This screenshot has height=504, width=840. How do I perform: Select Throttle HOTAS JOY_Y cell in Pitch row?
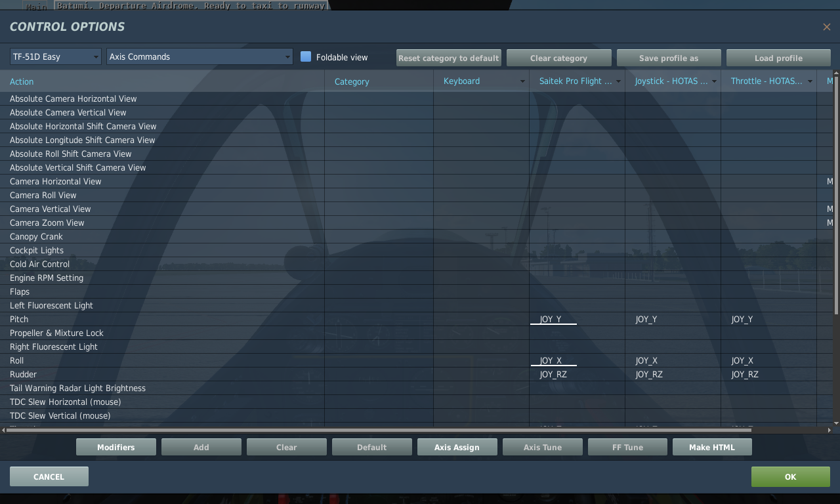point(768,319)
